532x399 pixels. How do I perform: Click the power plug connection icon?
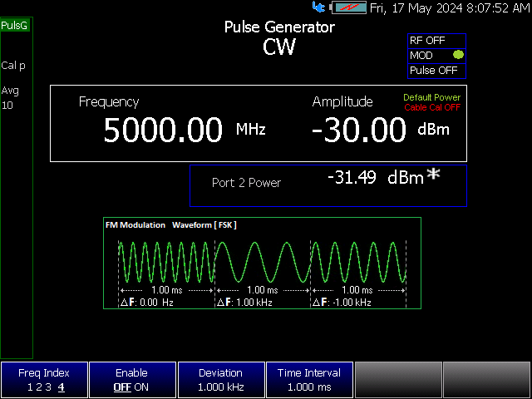[x=318, y=7]
